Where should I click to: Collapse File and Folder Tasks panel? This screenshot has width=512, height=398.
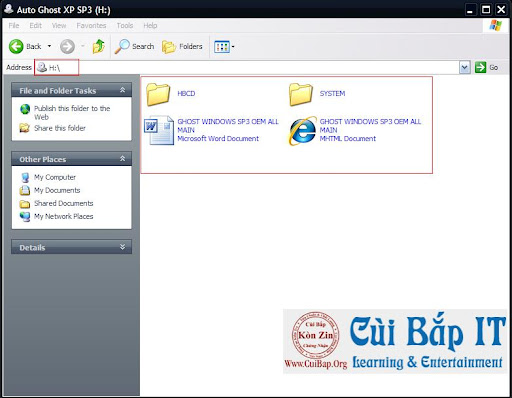pos(122,90)
